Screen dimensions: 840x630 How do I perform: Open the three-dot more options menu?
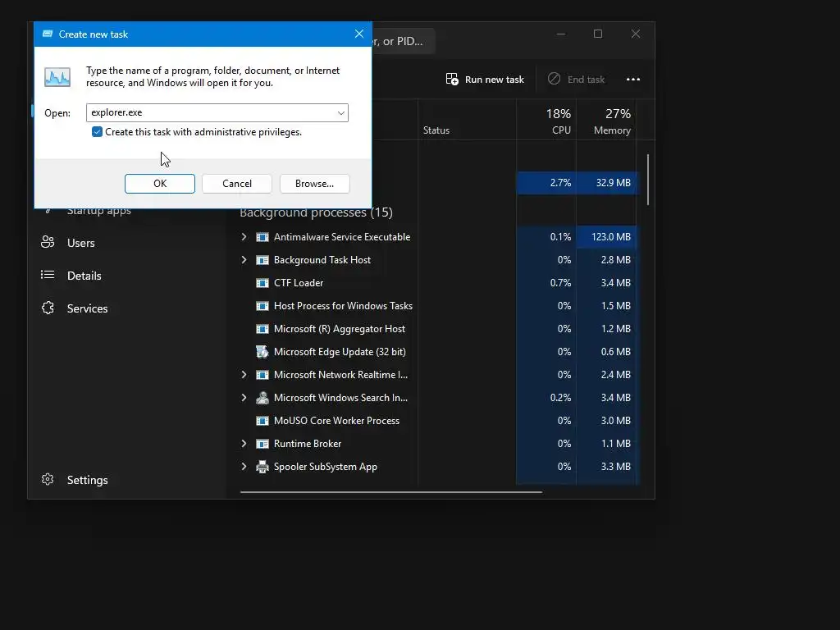(x=633, y=80)
